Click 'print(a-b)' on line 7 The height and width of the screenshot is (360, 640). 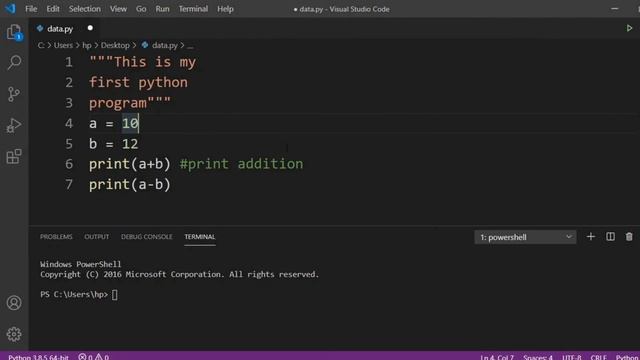(130, 184)
